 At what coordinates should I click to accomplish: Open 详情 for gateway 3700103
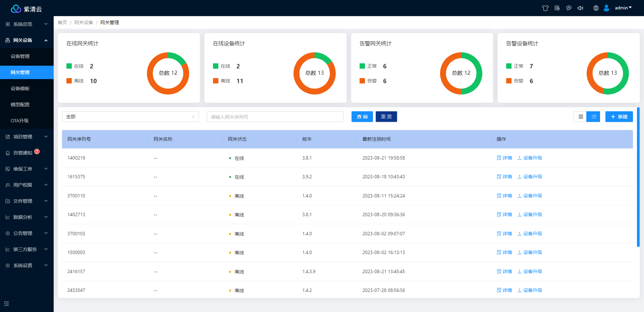pyautogui.click(x=504, y=234)
